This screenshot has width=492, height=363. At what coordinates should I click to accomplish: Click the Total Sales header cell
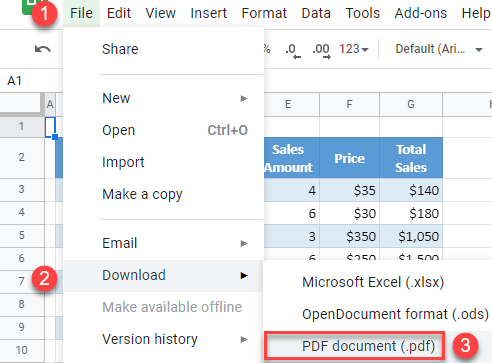411,158
